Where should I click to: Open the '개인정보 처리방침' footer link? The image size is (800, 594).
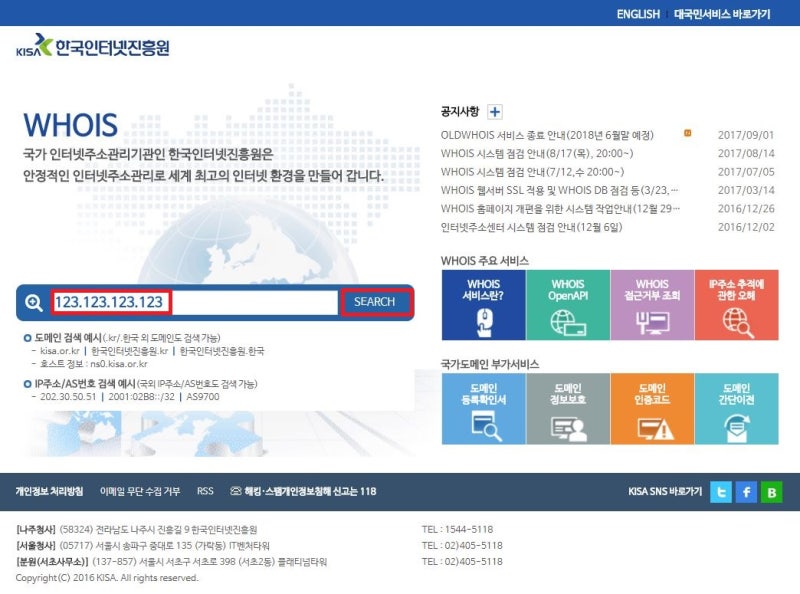tap(49, 491)
